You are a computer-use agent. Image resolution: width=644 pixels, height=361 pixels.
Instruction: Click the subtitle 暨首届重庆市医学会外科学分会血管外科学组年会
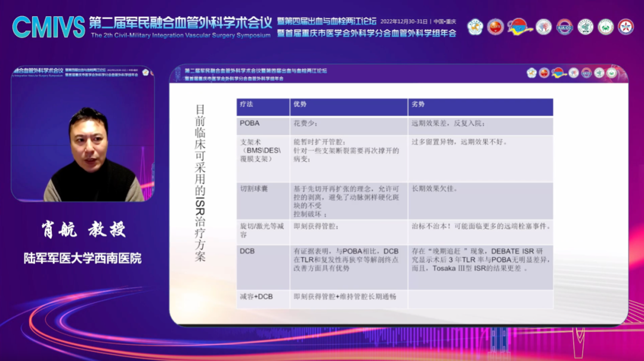(367, 33)
